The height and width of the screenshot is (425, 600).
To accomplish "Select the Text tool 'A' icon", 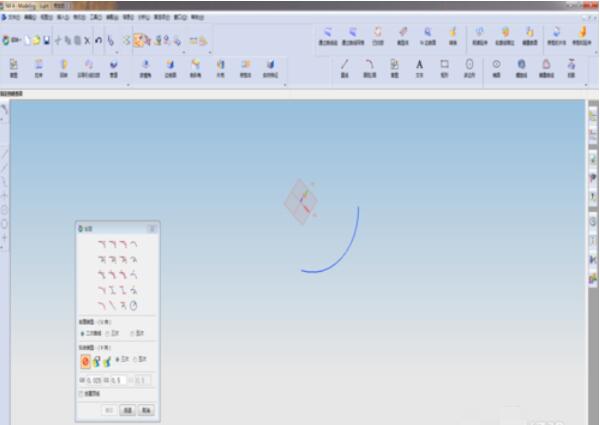I will pyautogui.click(x=419, y=64).
